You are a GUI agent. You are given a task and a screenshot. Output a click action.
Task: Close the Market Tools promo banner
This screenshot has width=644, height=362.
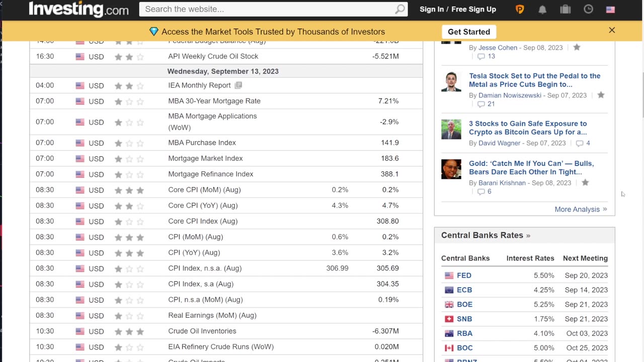click(612, 30)
